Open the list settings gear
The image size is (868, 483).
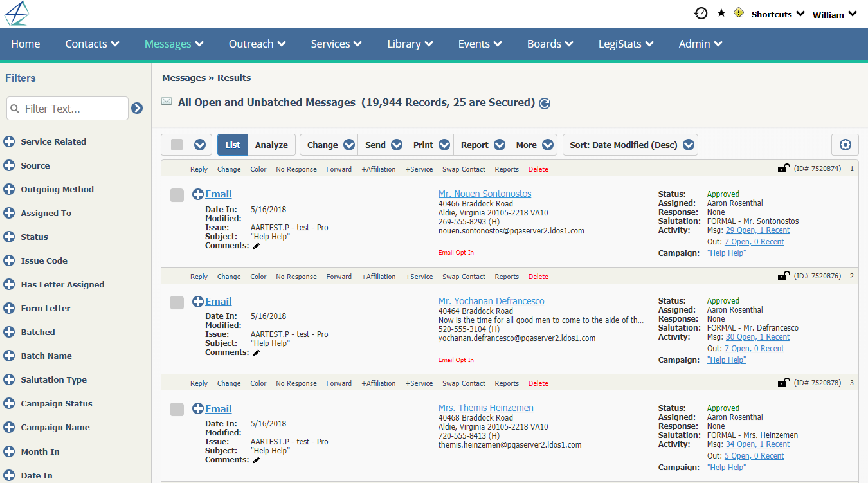pos(845,145)
